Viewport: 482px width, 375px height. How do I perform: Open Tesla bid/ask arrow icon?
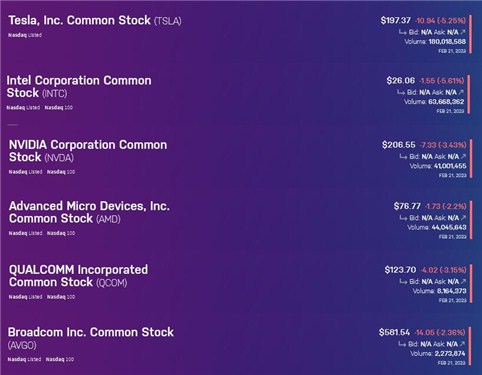point(462,32)
